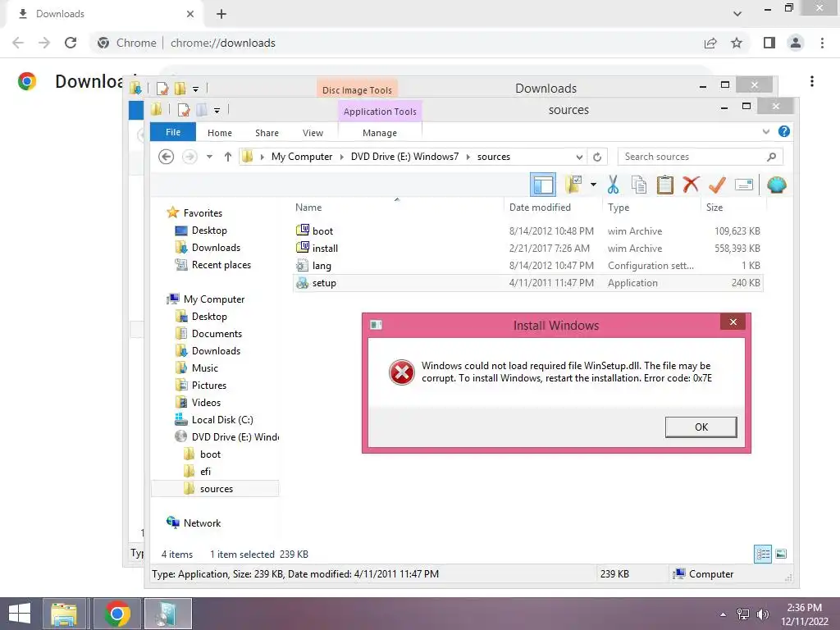Refresh the sources folder view
The height and width of the screenshot is (630, 840).
tap(597, 157)
